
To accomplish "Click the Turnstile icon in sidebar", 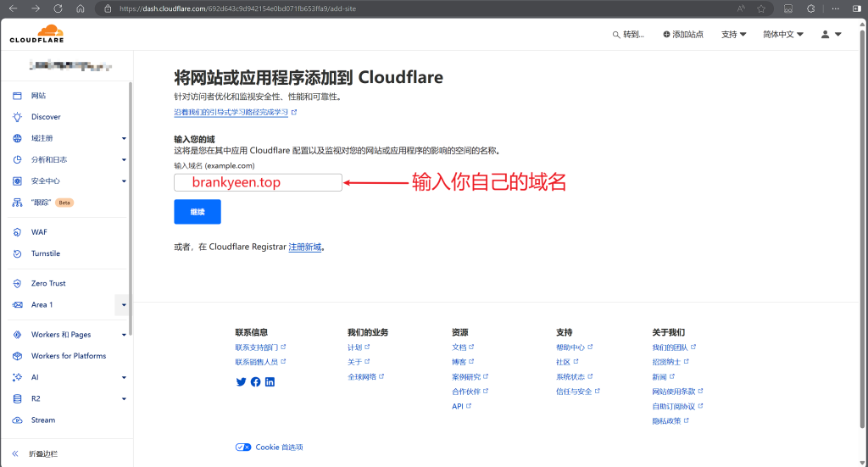I will click(17, 253).
